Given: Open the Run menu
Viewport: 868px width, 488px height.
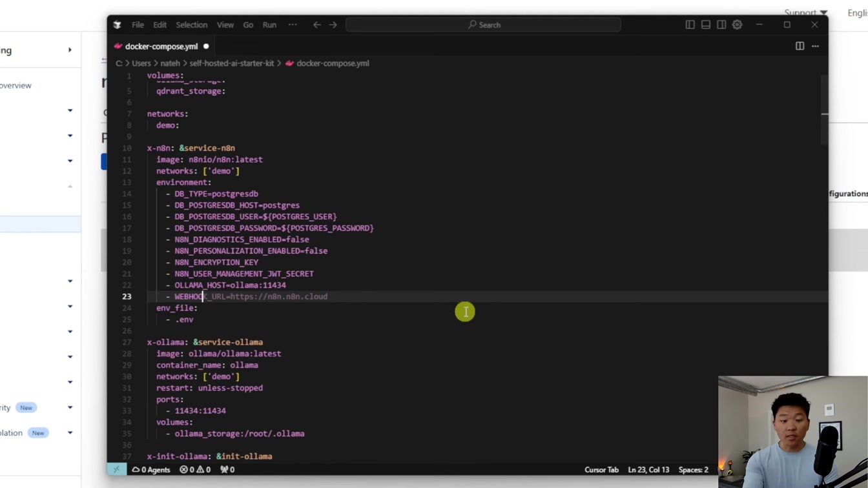Looking at the screenshot, I should pos(269,25).
